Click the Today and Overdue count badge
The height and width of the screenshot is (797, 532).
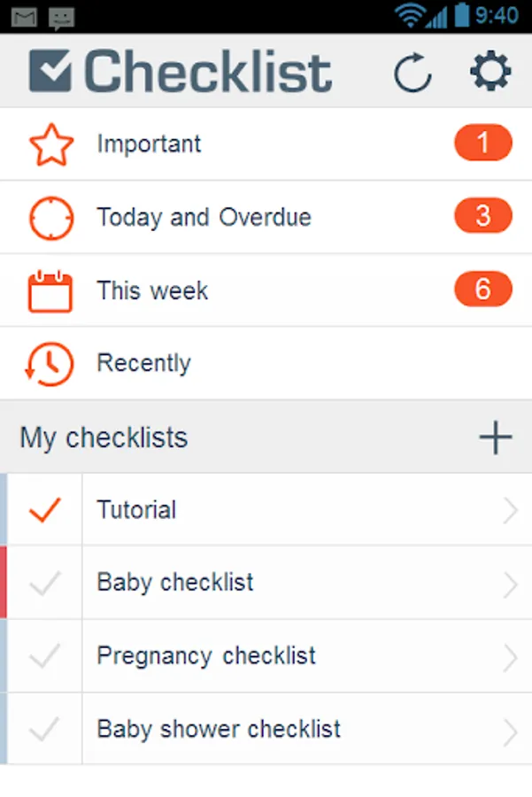483,217
